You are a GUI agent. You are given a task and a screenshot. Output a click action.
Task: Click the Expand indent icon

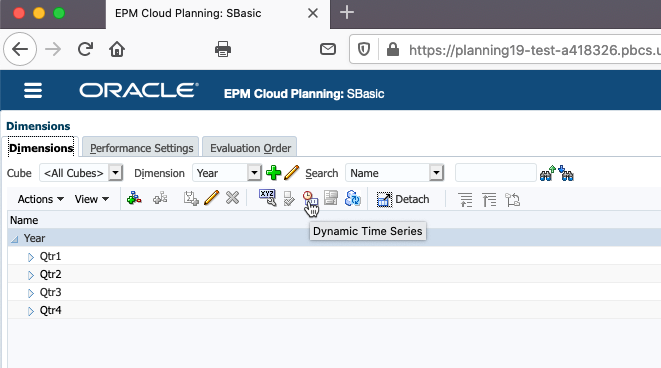point(465,199)
